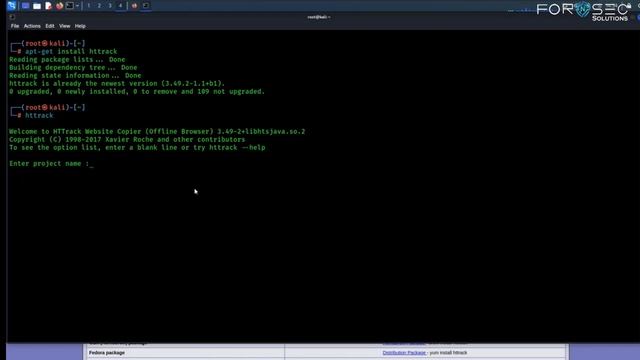Click the terminal window title-bar icon
This screenshot has height=360, width=640.
click(x=12, y=17)
